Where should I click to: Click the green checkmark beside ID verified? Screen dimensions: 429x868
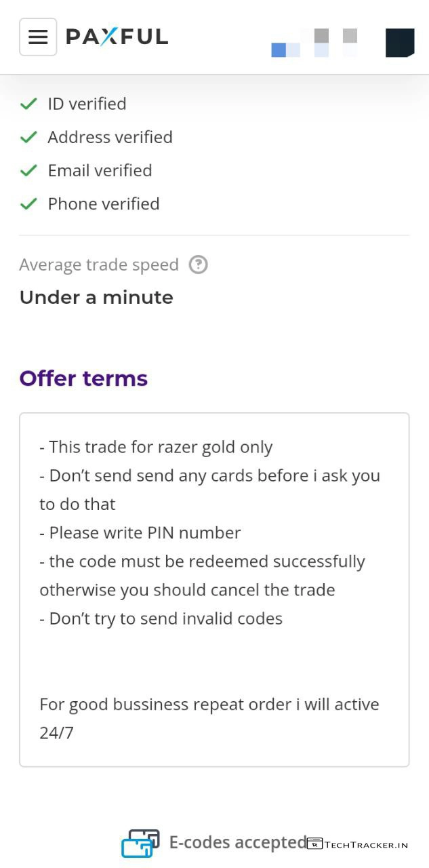point(28,104)
